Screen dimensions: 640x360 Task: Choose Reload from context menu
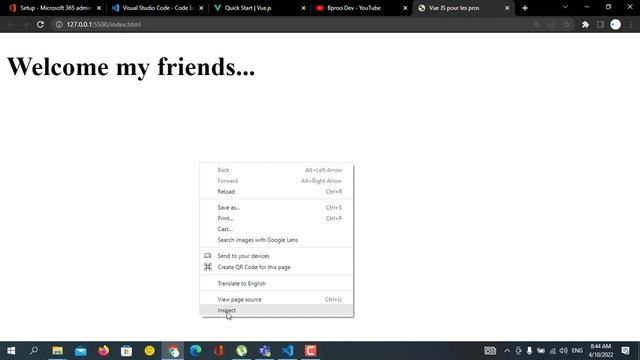276,191
